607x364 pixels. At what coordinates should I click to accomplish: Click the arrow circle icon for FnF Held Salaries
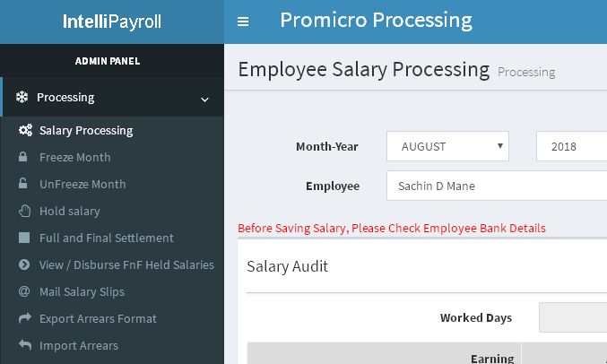[24, 264]
